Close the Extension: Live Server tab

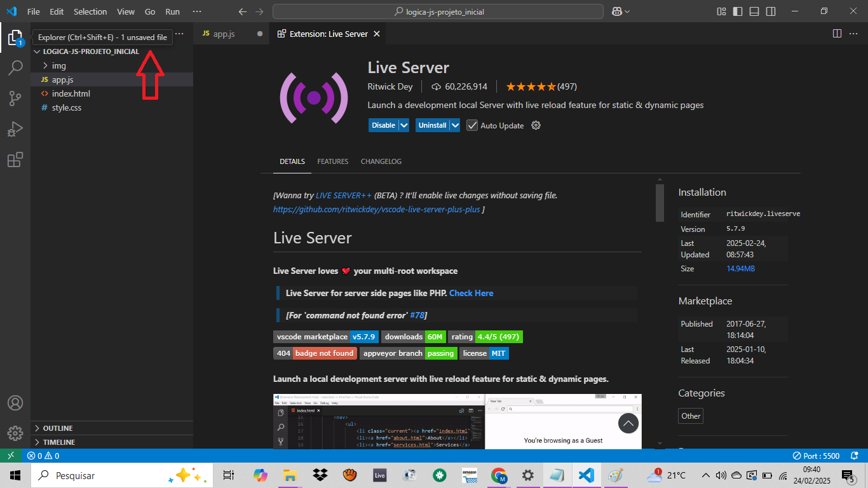[x=377, y=34]
